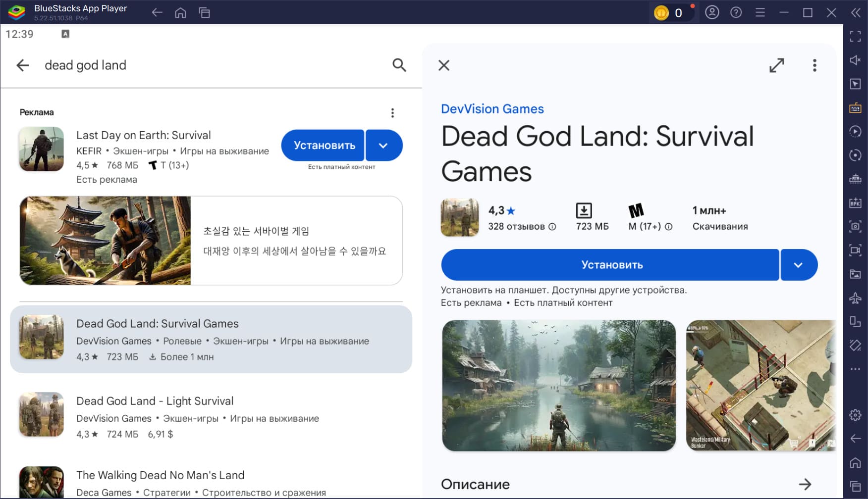Screen dimensions: 868x499
Task: Open The Walking Dead No Man's Land result
Action: pyautogui.click(x=211, y=481)
